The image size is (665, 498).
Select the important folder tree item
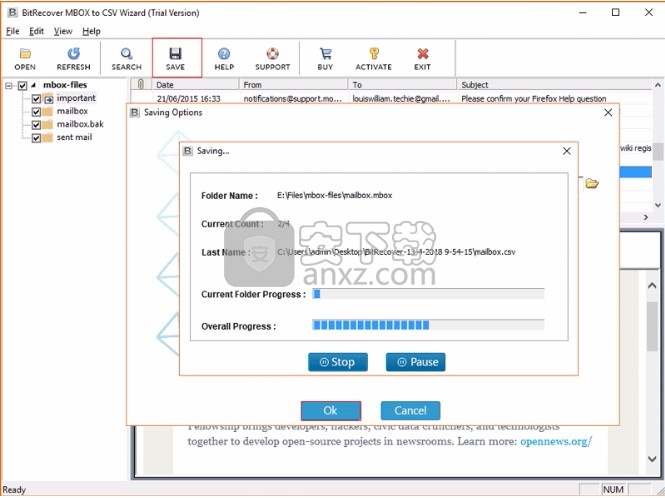click(x=76, y=98)
